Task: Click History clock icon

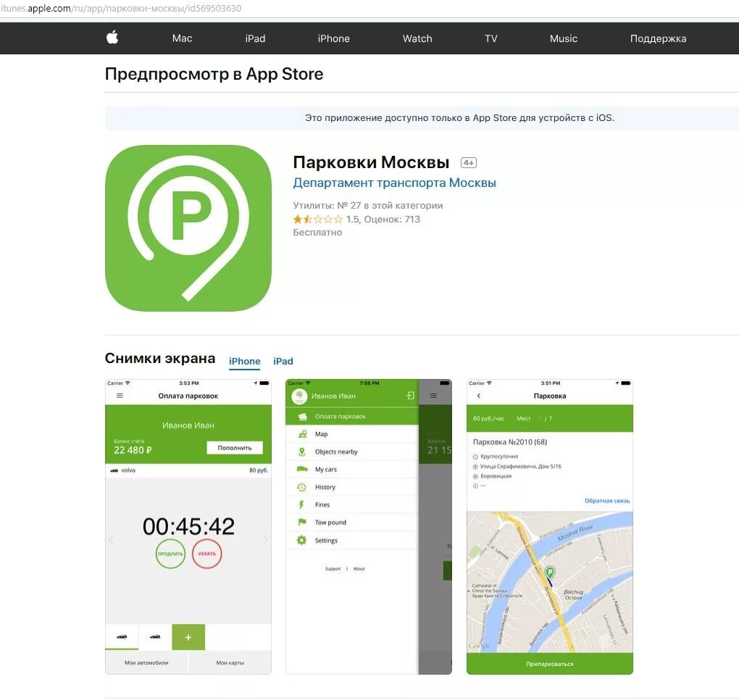Action: click(302, 487)
